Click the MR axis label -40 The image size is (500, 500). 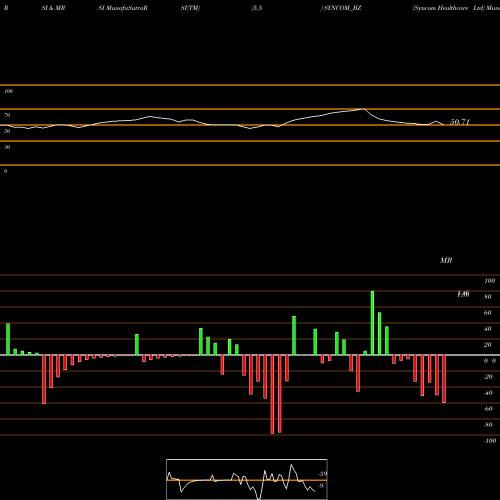tap(488, 393)
